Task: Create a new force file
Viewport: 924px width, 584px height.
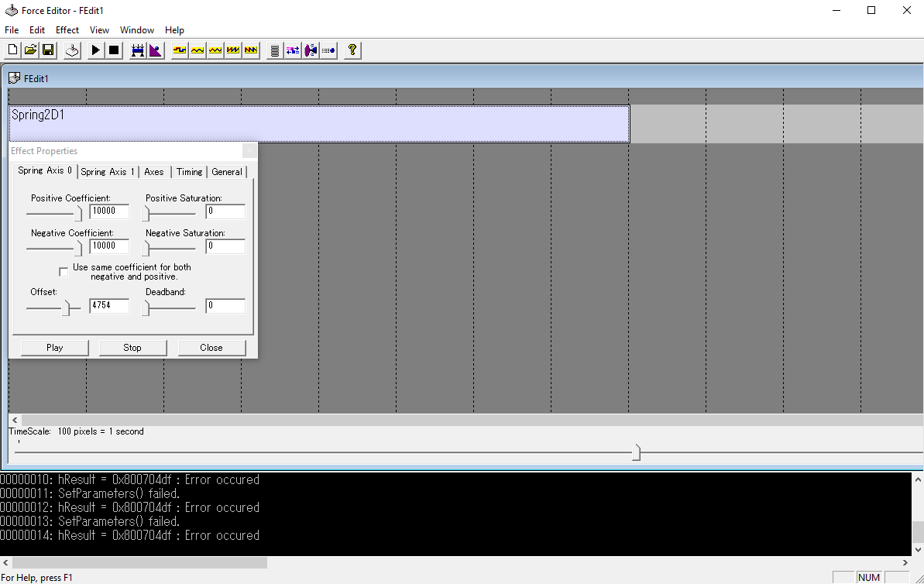Action: (x=12, y=50)
